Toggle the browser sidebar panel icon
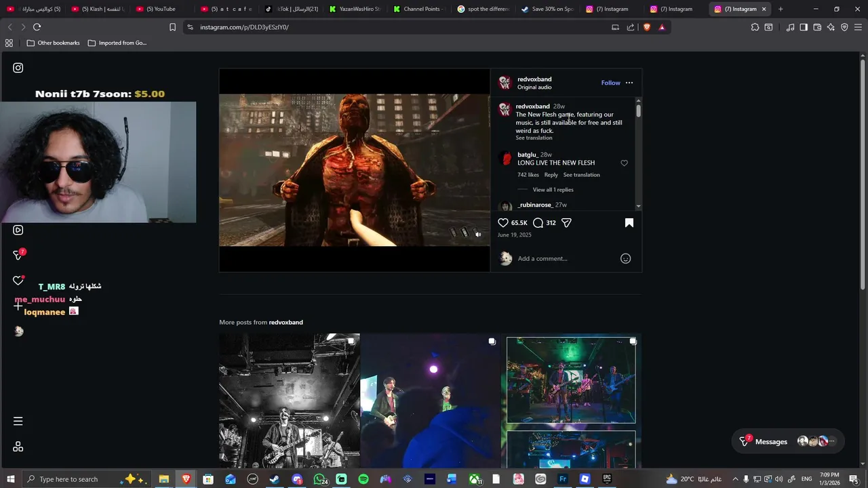Screen dimensions: 868x488 (x=804, y=27)
